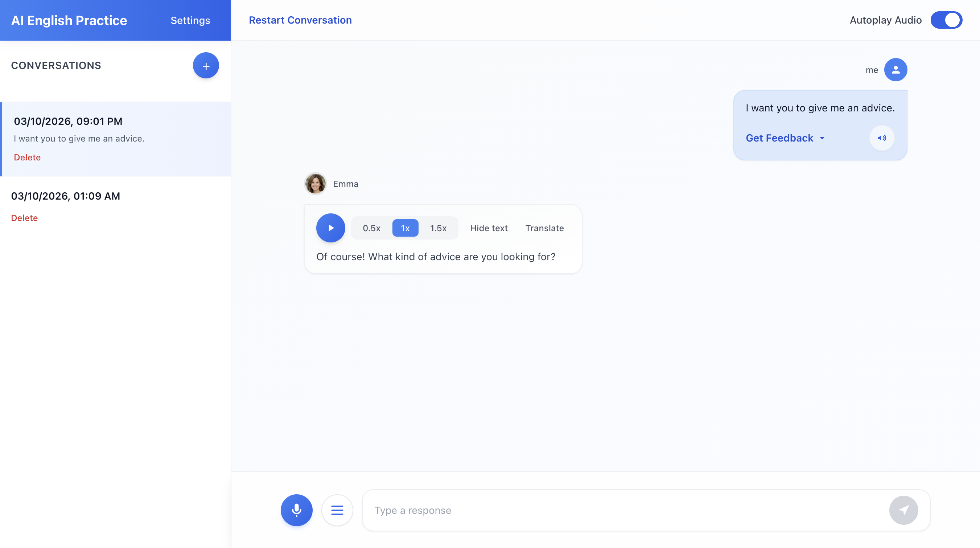The width and height of the screenshot is (980, 548).
Task: Hide text of Emma's reply
Action: pyautogui.click(x=489, y=228)
